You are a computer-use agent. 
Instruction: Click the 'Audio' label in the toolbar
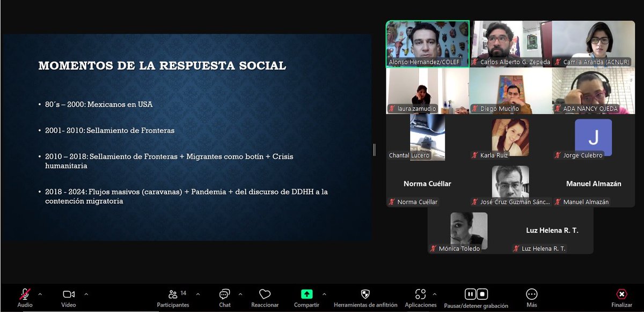(25, 305)
